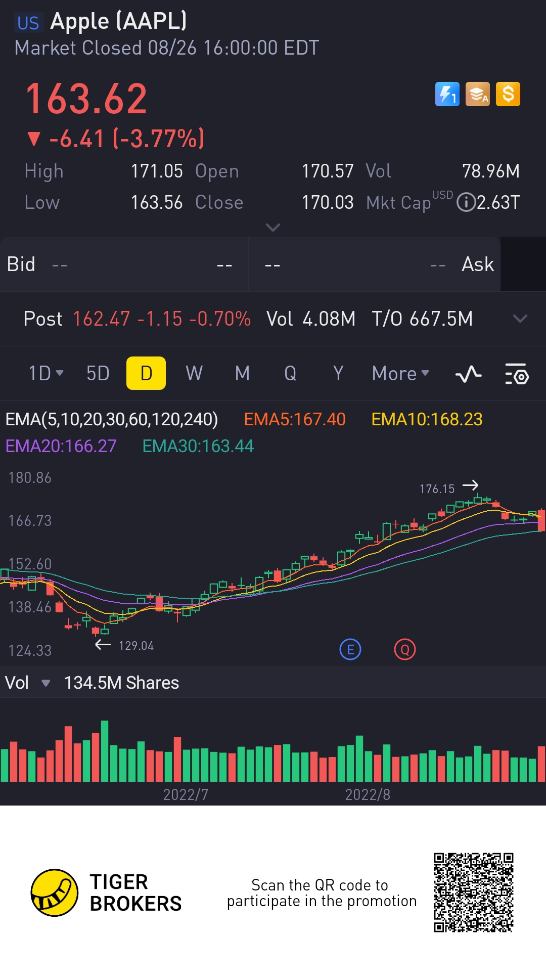Tap the EMA(5,10,20,30,60,120,240) indicator label
The width and height of the screenshot is (546, 980).
112,419
